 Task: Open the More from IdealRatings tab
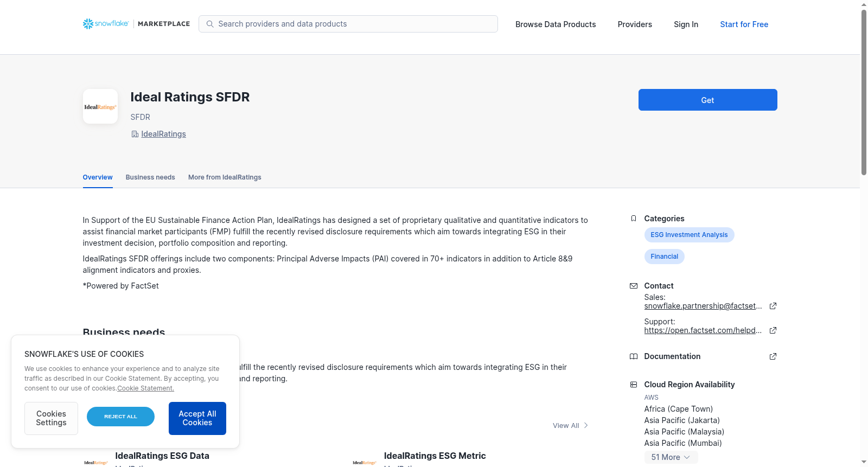pos(225,177)
